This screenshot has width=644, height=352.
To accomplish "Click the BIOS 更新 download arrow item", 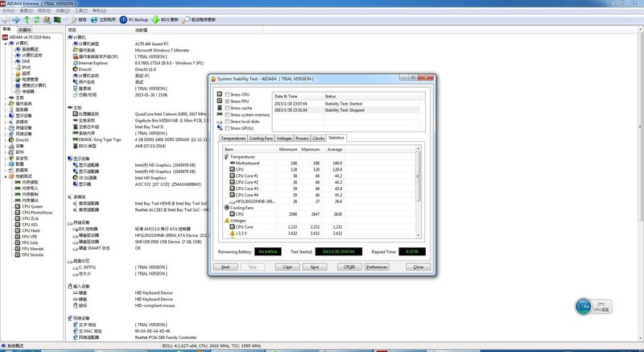I will [x=166, y=19].
